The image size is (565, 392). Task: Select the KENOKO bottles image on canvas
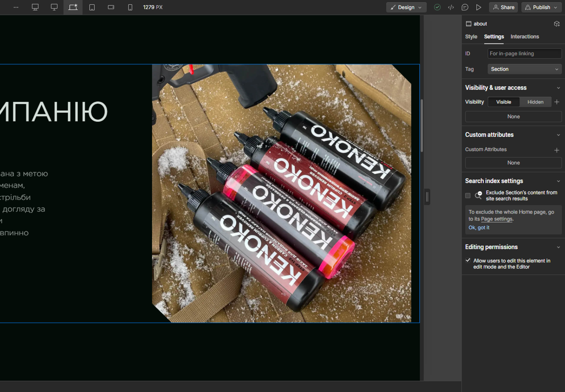pyautogui.click(x=281, y=194)
